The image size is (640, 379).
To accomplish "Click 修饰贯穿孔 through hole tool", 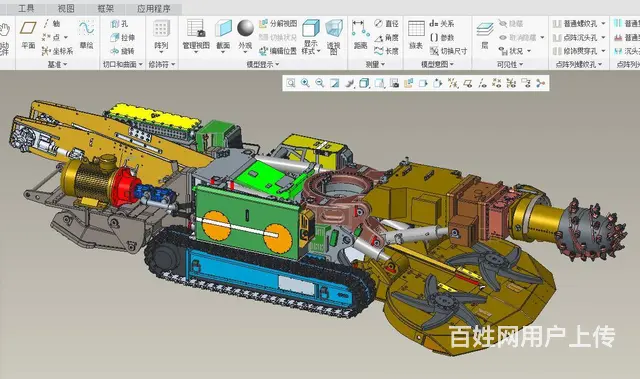I will (x=576, y=51).
